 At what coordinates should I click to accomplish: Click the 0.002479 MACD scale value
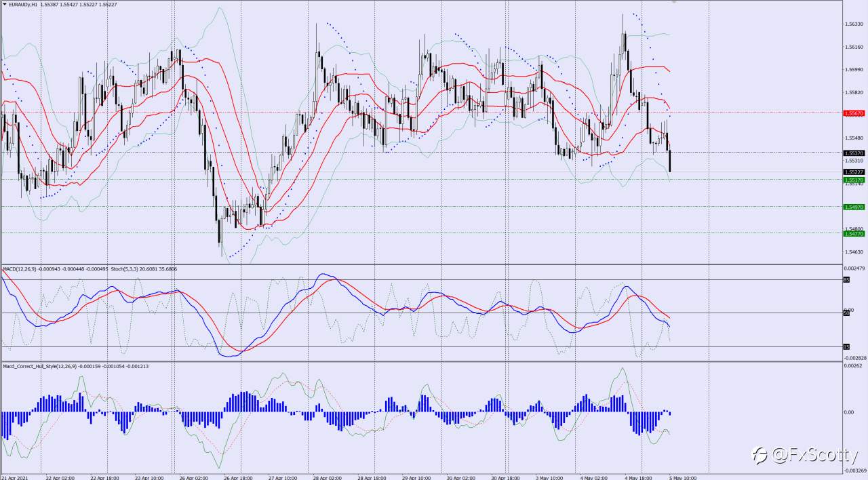tap(854, 268)
